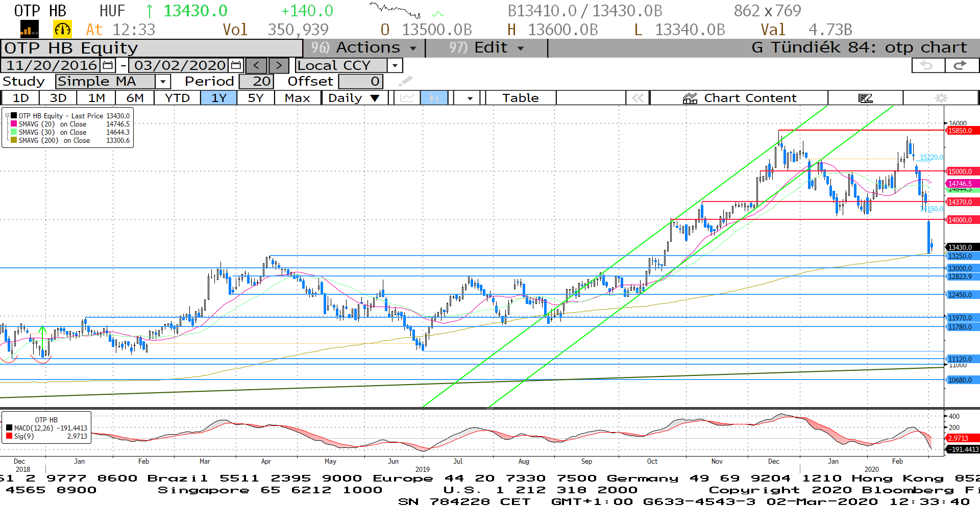Click the SMAVG (20) magenta legend swatch
The image size is (980, 530).
[x=14, y=124]
